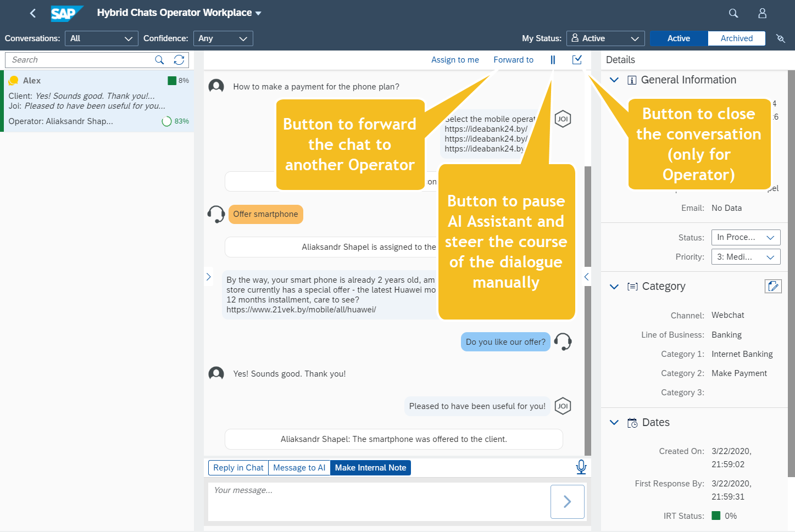795x532 pixels.
Task: Open the Conversations filter dropdown
Action: [101, 38]
